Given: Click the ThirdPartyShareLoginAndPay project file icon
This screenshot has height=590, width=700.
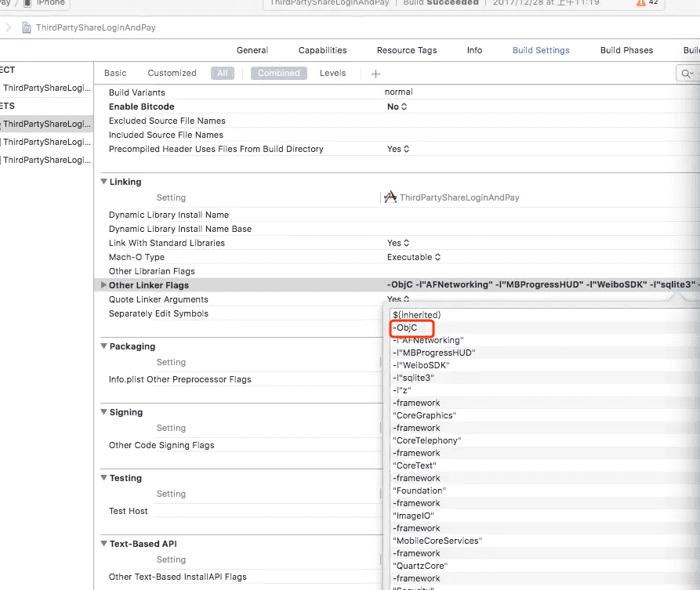Looking at the screenshot, I should pos(27,28).
